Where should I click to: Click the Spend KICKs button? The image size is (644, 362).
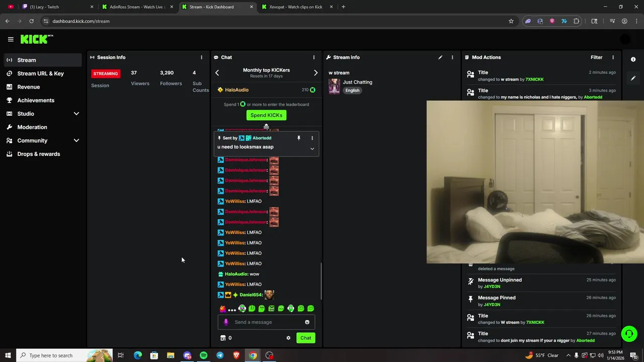coord(266,115)
